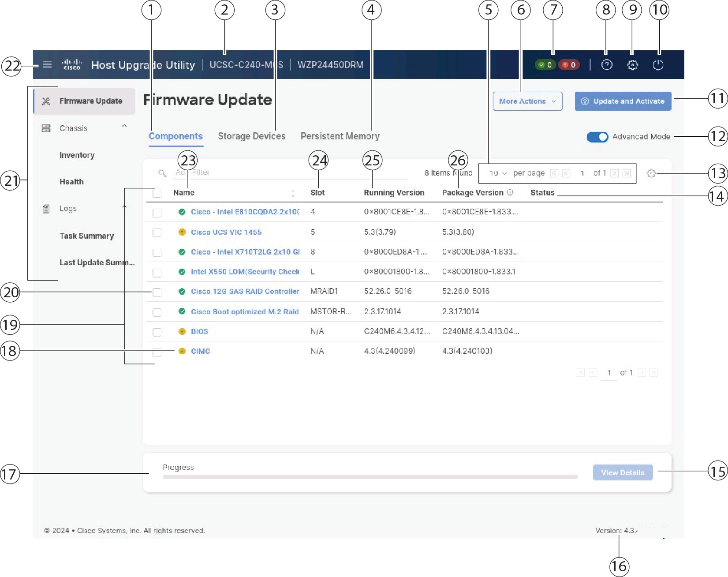Screen dimensions: 728x577
Task: Click the green status badge in header
Action: (x=545, y=64)
